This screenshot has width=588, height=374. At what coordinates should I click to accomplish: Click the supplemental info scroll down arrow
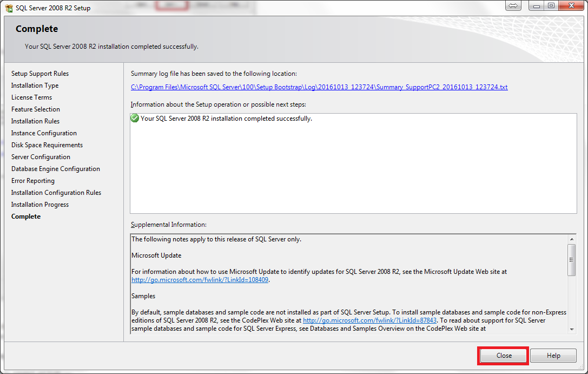[572, 329]
